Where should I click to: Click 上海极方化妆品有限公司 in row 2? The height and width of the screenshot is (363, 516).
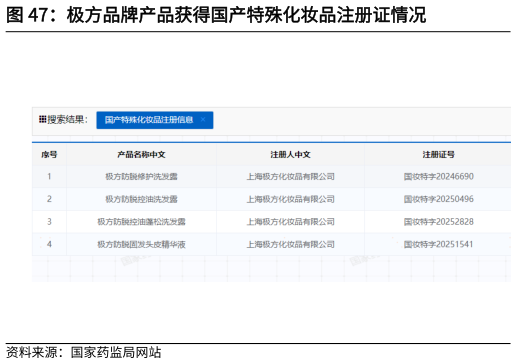pyautogui.click(x=290, y=199)
